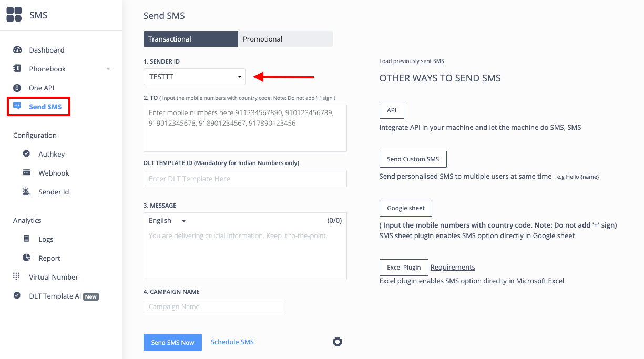
Task: Open the DLT Template AI feature
Action: point(55,295)
